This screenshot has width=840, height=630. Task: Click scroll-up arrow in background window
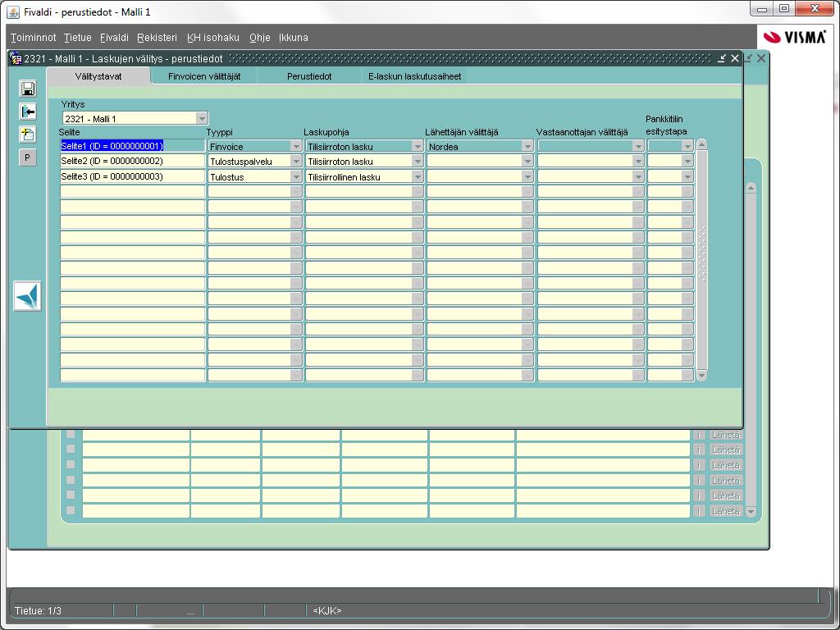click(751, 188)
